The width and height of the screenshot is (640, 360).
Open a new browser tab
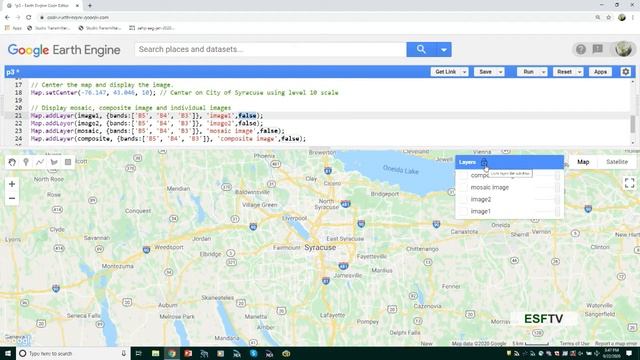point(90,5)
